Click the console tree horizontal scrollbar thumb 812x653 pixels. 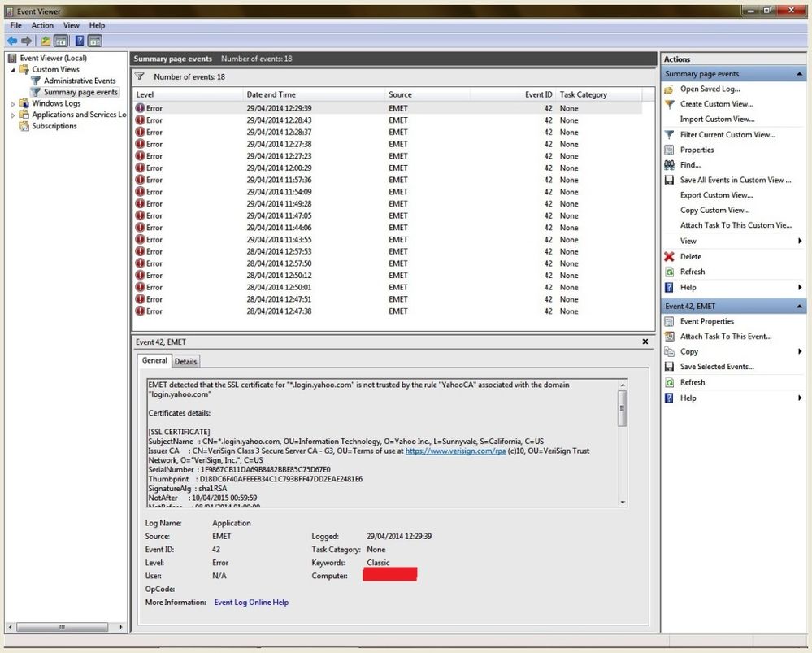[62, 627]
